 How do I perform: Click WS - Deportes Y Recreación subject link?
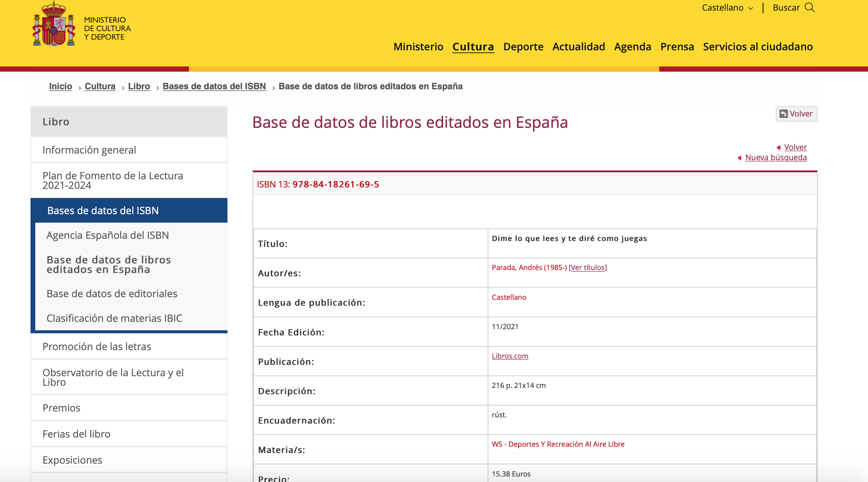point(558,444)
